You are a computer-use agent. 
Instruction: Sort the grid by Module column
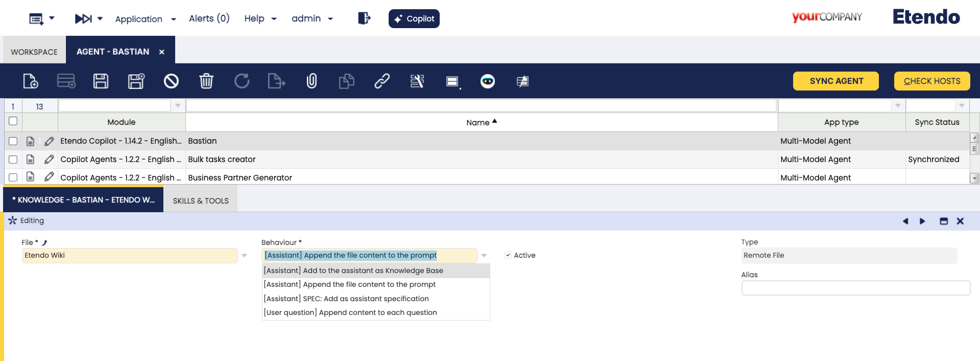coord(122,122)
